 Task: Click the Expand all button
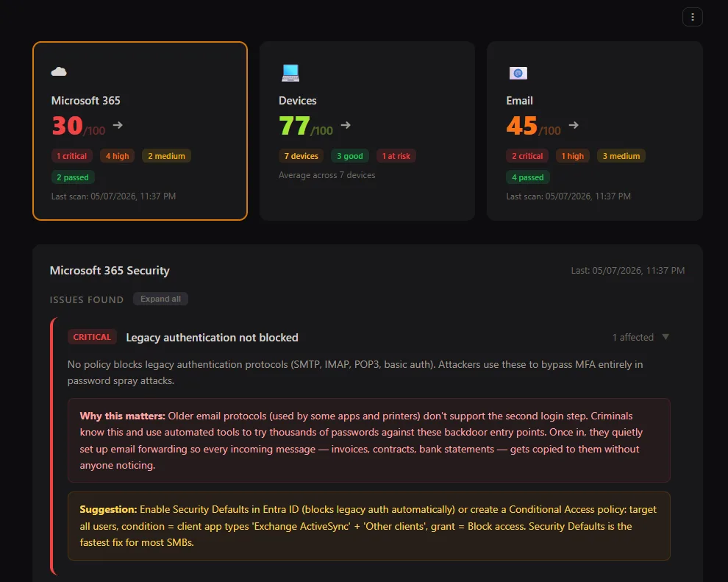click(160, 299)
